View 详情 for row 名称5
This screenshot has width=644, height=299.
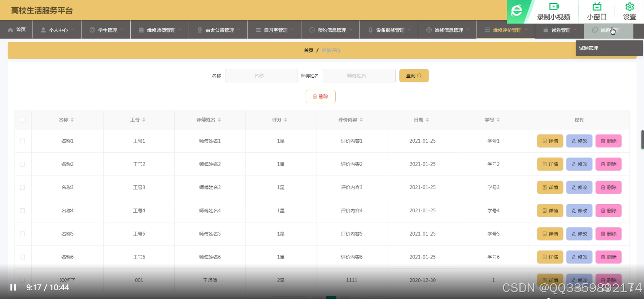point(550,234)
